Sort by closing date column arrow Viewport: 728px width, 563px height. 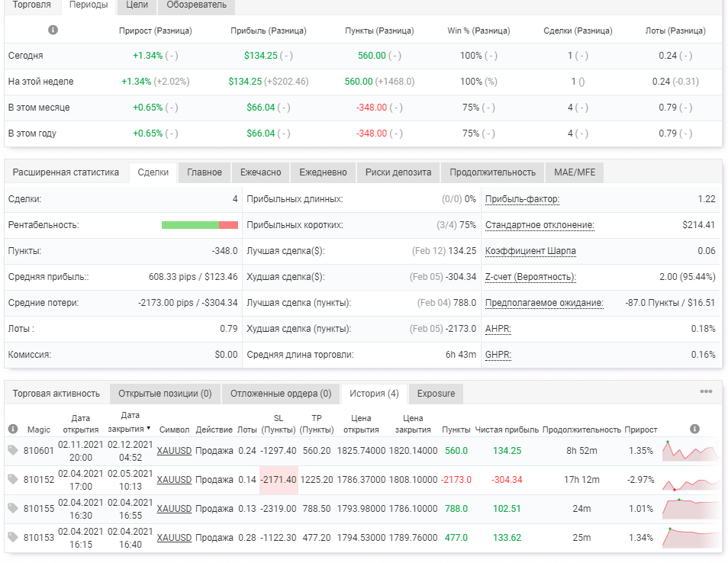point(149,429)
